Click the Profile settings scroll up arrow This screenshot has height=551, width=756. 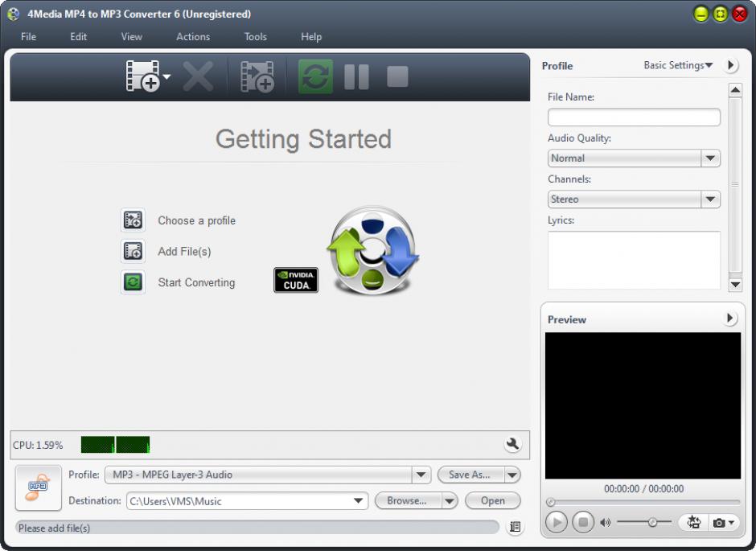click(735, 90)
